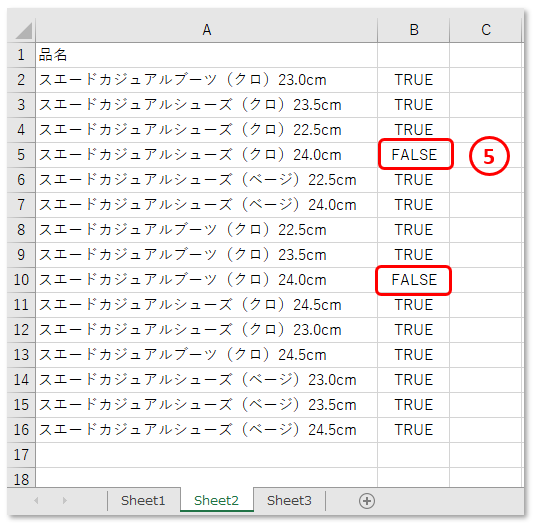This screenshot has width=534, height=523.
Task: Click the TRUE cell in row 13
Action: (414, 355)
